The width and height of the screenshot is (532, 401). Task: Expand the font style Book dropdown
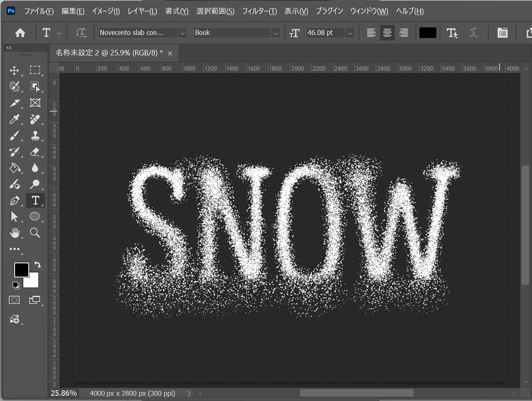click(275, 33)
